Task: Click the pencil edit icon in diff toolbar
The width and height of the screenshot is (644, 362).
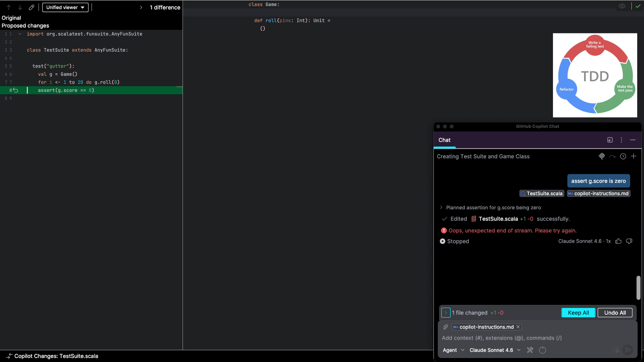Action: tap(31, 7)
